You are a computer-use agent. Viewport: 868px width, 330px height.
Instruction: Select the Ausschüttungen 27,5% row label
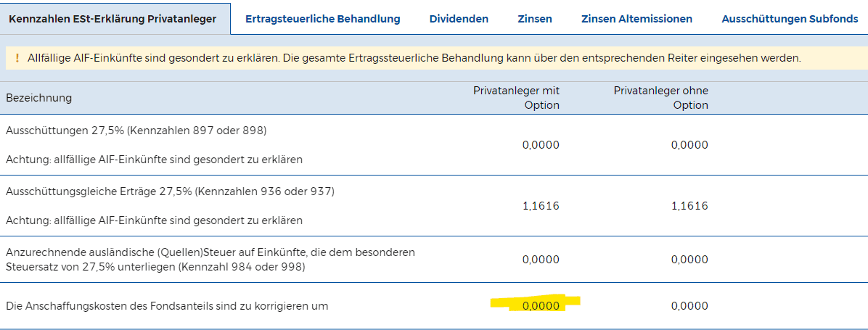136,131
